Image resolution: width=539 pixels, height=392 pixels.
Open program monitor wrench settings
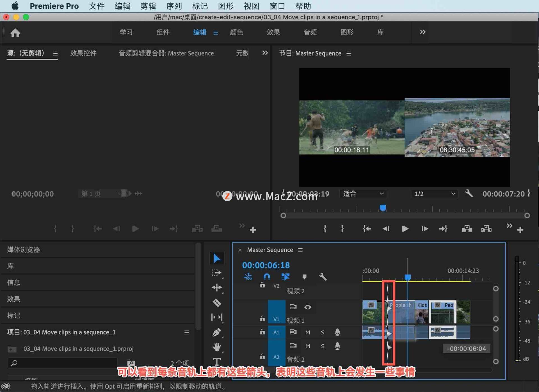(x=469, y=193)
